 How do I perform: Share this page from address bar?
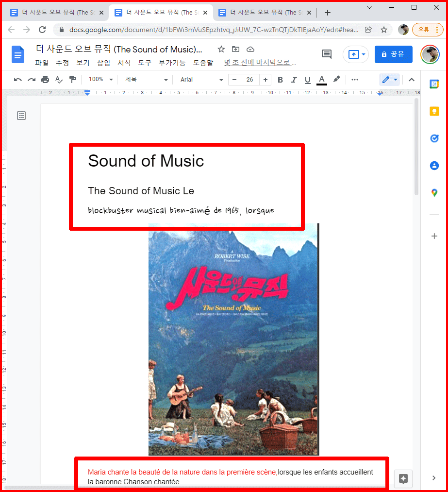click(368, 30)
